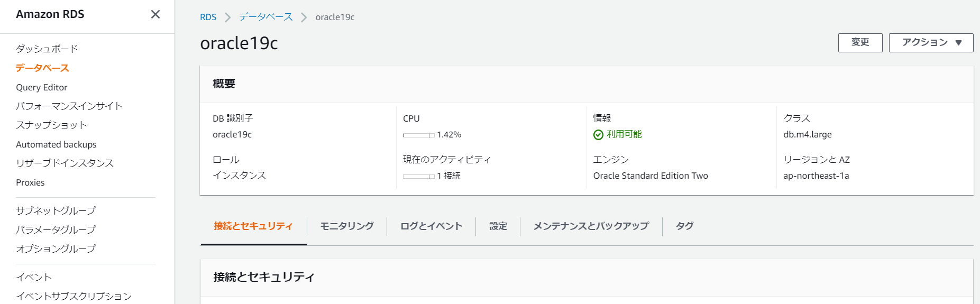This screenshot has height=304, width=980.
Task: Switch to メンテナンスとバックアップ tab
Action: point(591,226)
